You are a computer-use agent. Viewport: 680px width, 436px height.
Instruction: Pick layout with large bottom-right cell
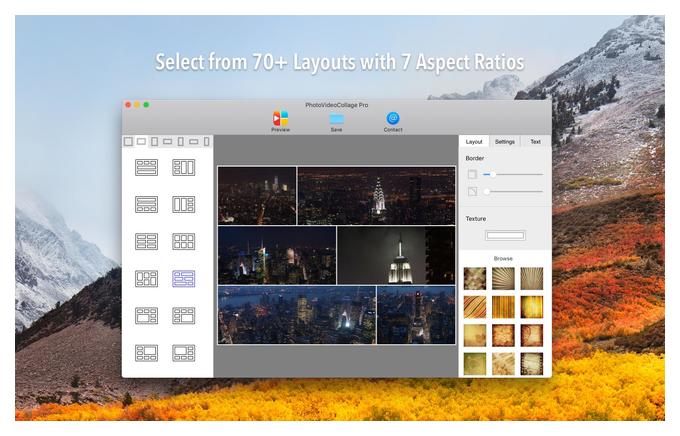click(x=183, y=316)
